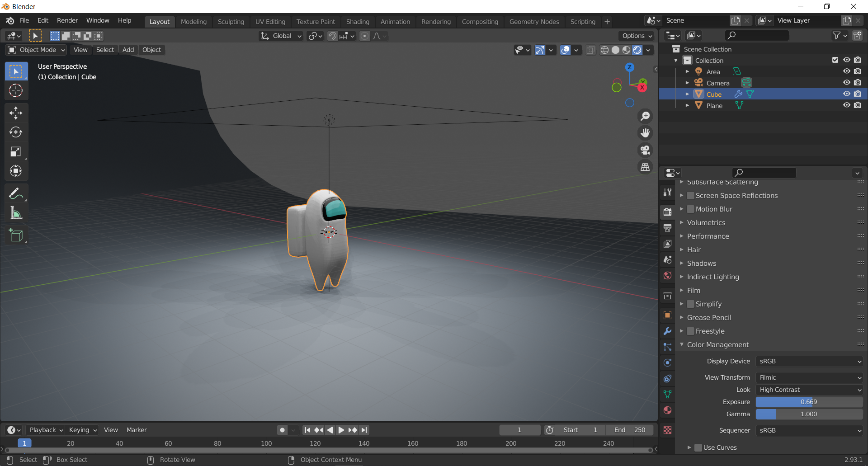Open the Sequencer sRGB dropdown
868x466 pixels.
coord(809,430)
